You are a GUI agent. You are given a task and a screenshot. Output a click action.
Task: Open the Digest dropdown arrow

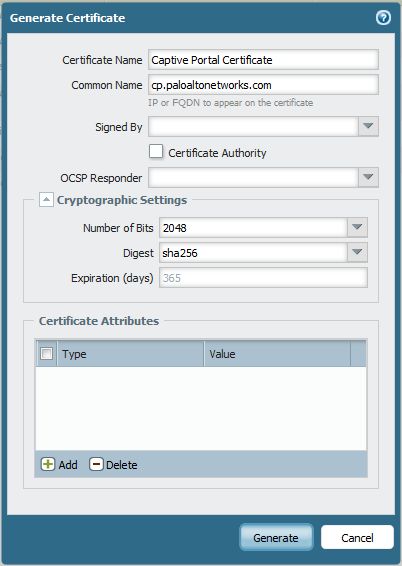pos(357,253)
